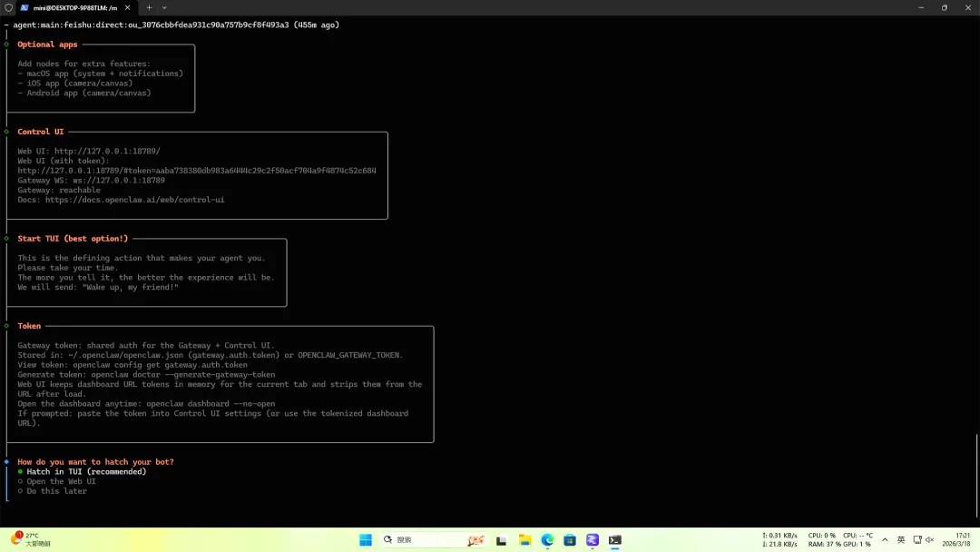This screenshot has width=980, height=552.
Task: Open the purple app icon in taskbar
Action: tap(593, 540)
